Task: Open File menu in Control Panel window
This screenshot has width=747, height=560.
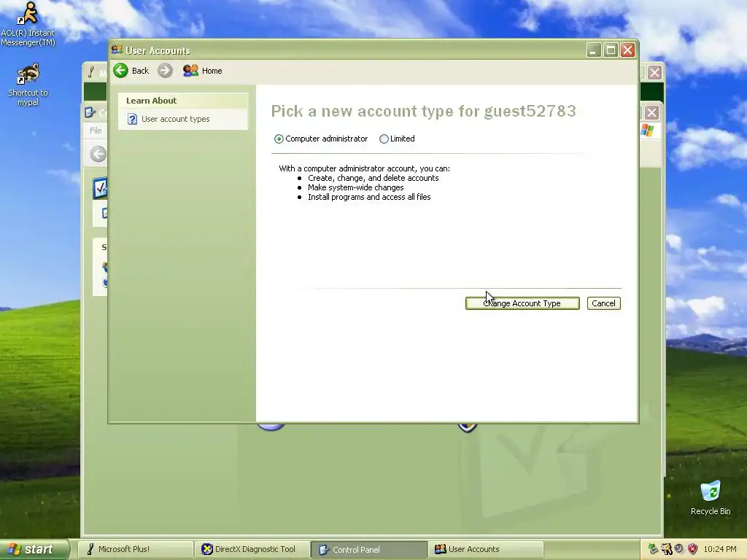Action: [96, 131]
